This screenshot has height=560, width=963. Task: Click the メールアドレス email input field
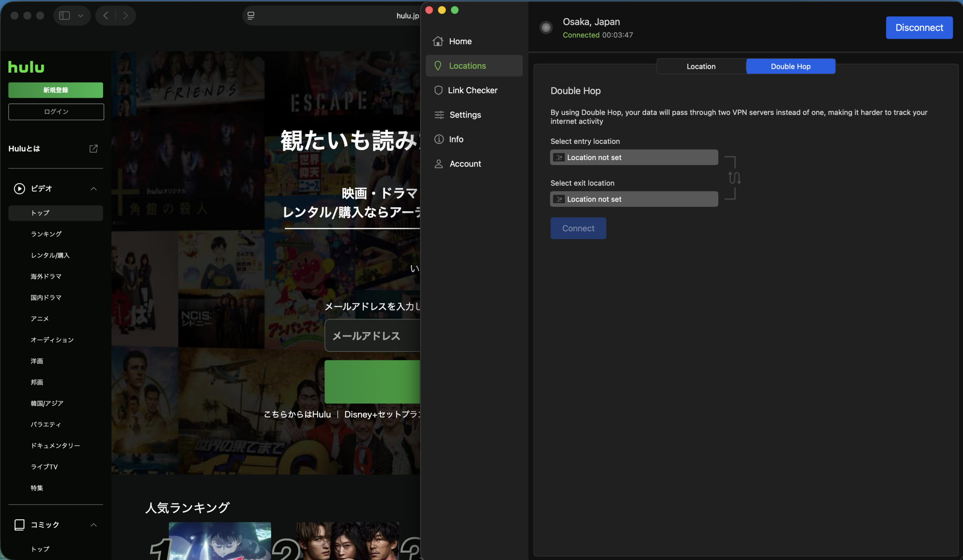(372, 336)
